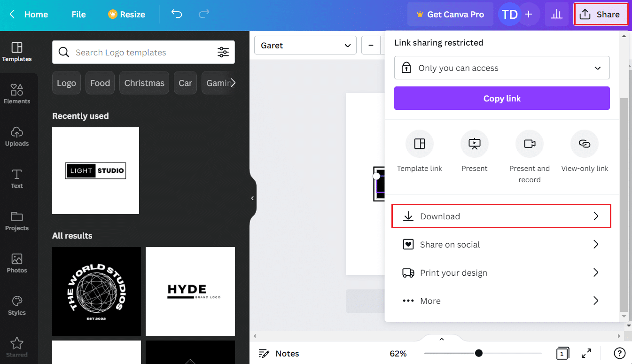Screen dimensions: 632x364
Task: Open the Photos sidebar panel
Action: (x=17, y=263)
